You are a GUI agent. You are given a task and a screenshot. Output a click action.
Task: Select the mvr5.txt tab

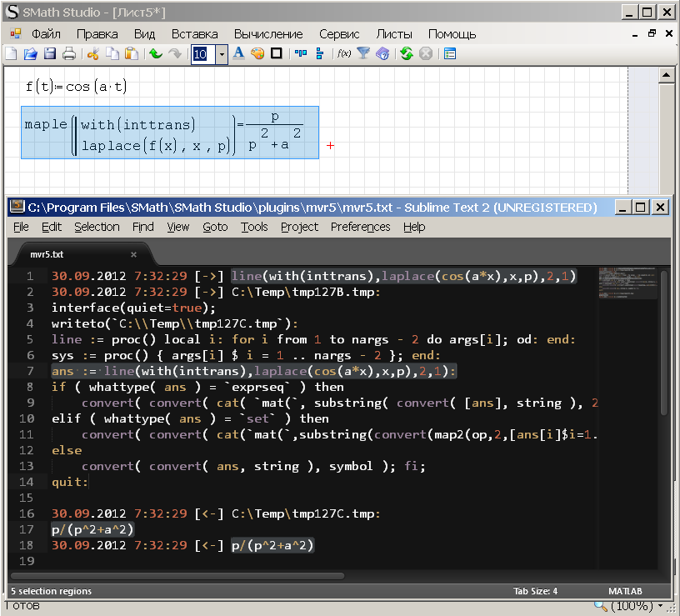pyautogui.click(x=47, y=254)
